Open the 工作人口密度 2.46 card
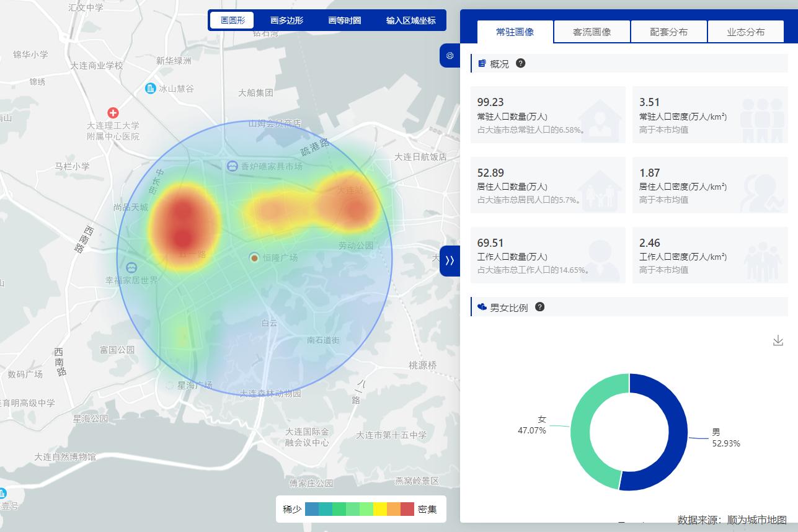 pyautogui.click(x=710, y=255)
